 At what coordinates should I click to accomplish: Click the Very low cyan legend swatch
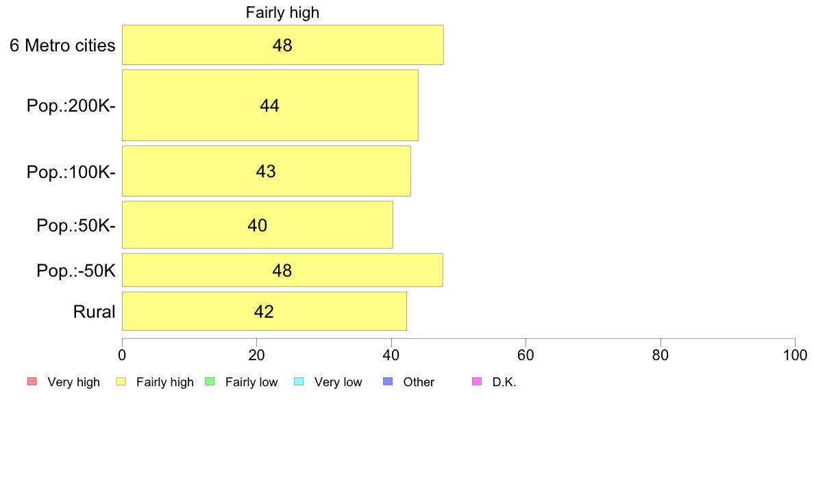pos(299,381)
